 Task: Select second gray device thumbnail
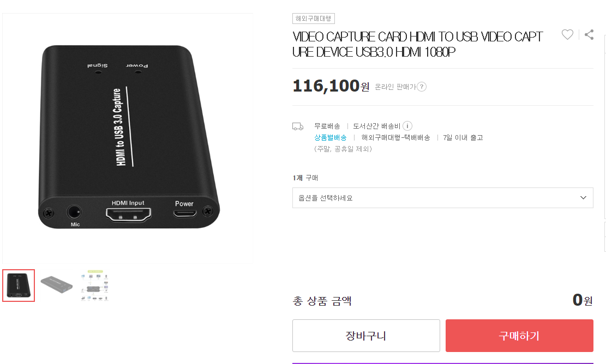point(57,286)
